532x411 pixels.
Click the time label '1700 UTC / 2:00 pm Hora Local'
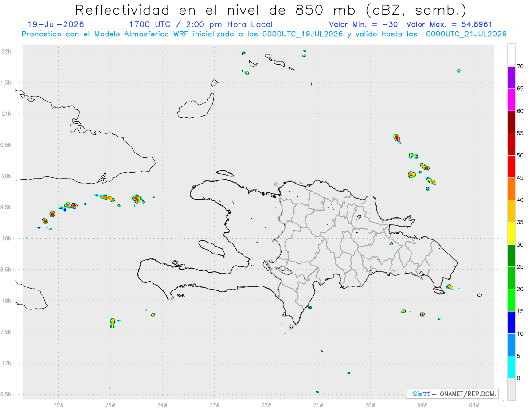pyautogui.click(x=201, y=24)
